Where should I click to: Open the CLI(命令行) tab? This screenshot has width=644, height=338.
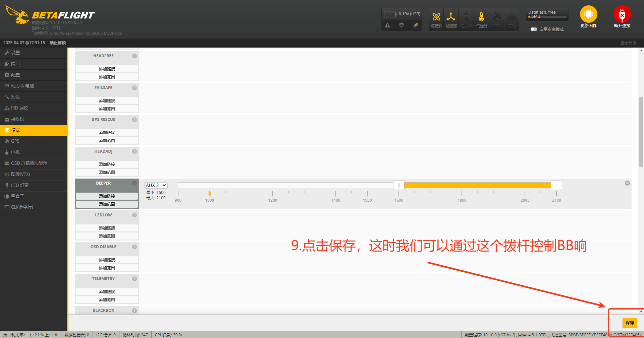coord(34,207)
